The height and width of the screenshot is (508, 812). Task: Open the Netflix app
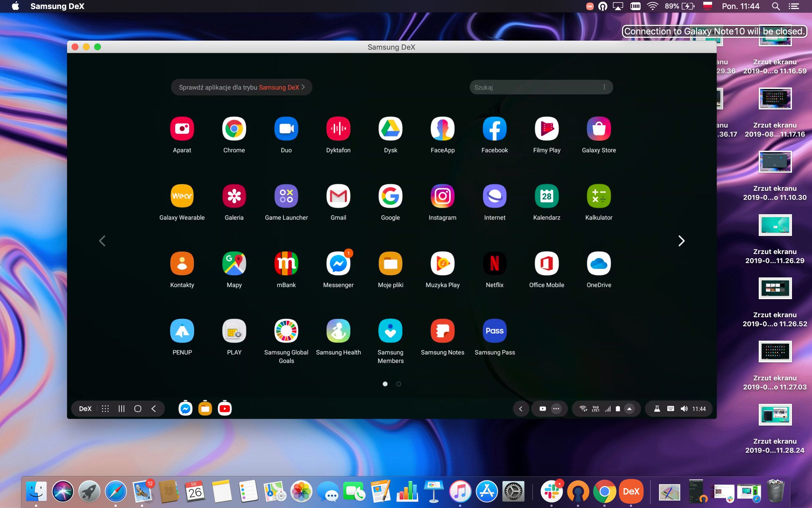[x=494, y=263]
